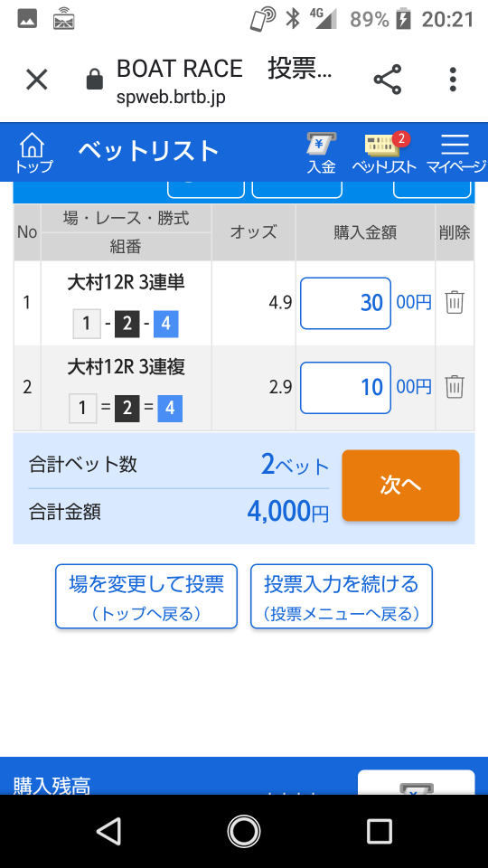This screenshot has height=868, width=488.
Task: Delete bet 2 with trash icon
Action: click(455, 387)
